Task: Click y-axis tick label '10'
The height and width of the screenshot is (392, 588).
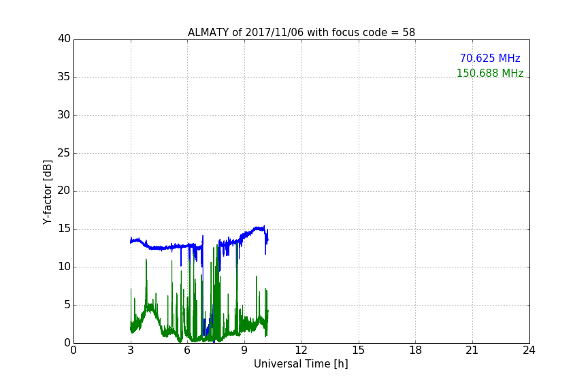Action: (64, 267)
